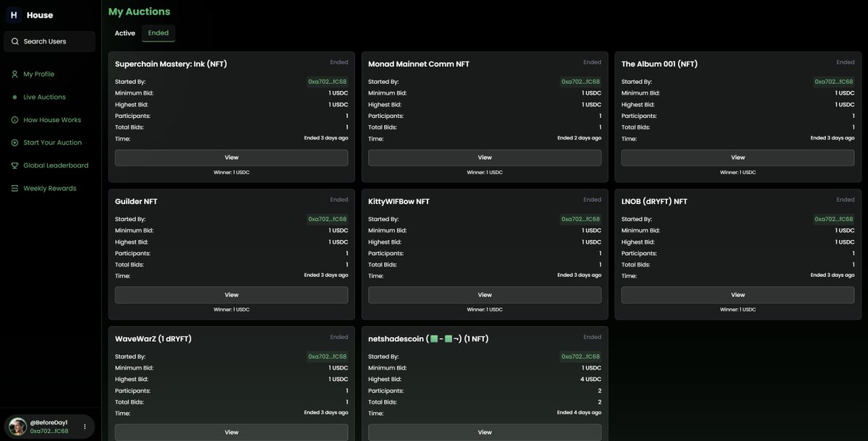Click the wallet address under @BeforeDay1
This screenshot has width=868, height=441.
(49, 431)
